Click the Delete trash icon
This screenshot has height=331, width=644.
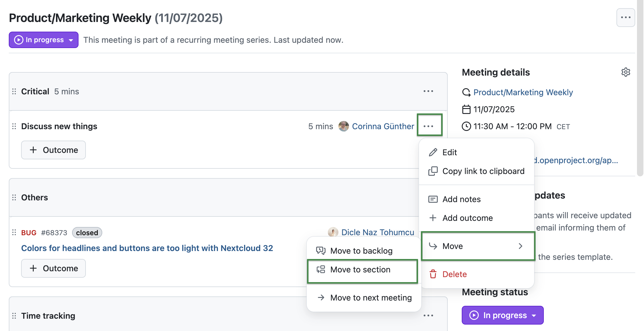[433, 274]
